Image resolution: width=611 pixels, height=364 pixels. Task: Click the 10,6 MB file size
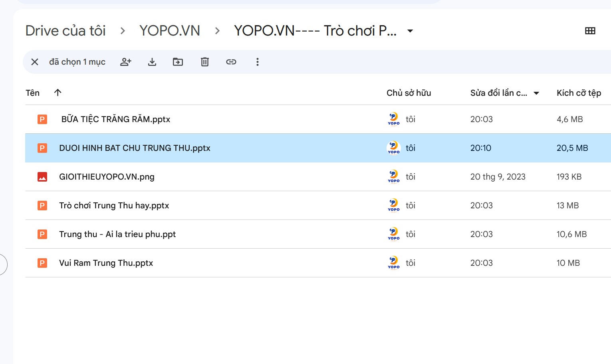point(572,234)
